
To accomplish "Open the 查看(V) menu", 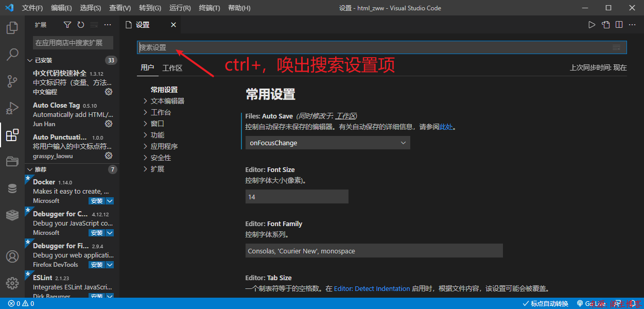I will pyautogui.click(x=120, y=8).
